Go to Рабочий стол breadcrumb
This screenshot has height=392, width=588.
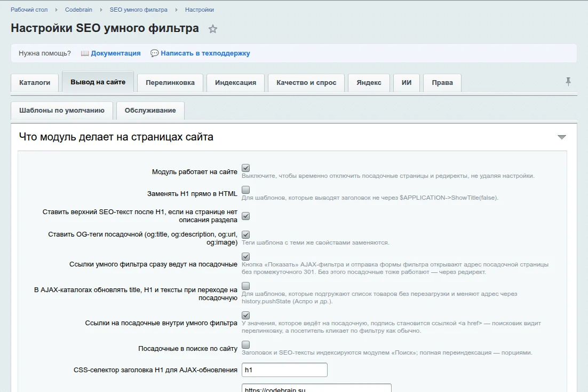[x=29, y=10]
